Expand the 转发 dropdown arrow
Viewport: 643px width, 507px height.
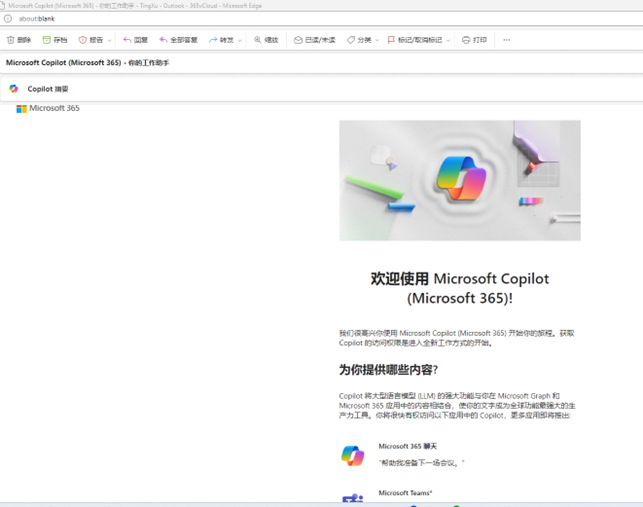pos(240,40)
